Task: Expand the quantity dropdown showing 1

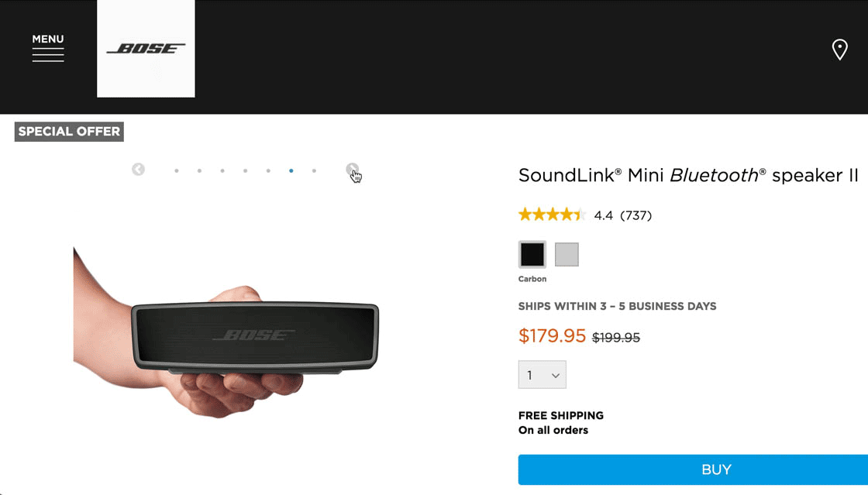Action: tap(542, 375)
